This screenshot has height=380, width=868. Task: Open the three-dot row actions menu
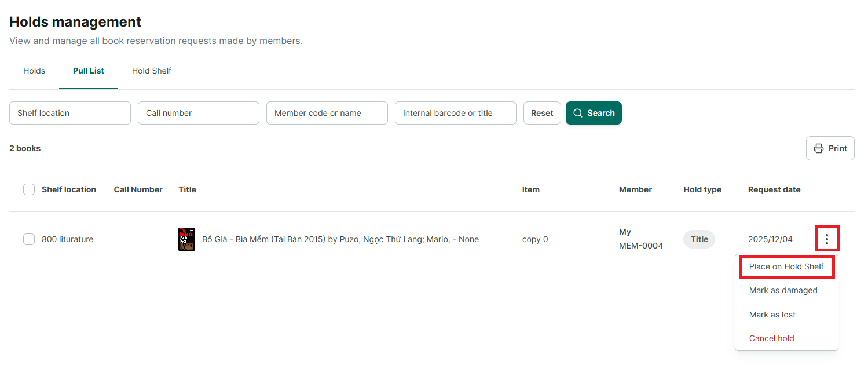click(x=827, y=239)
